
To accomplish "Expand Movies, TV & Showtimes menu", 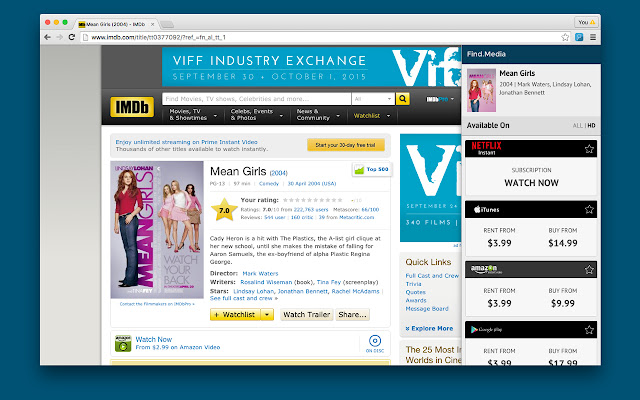I will tap(193, 115).
